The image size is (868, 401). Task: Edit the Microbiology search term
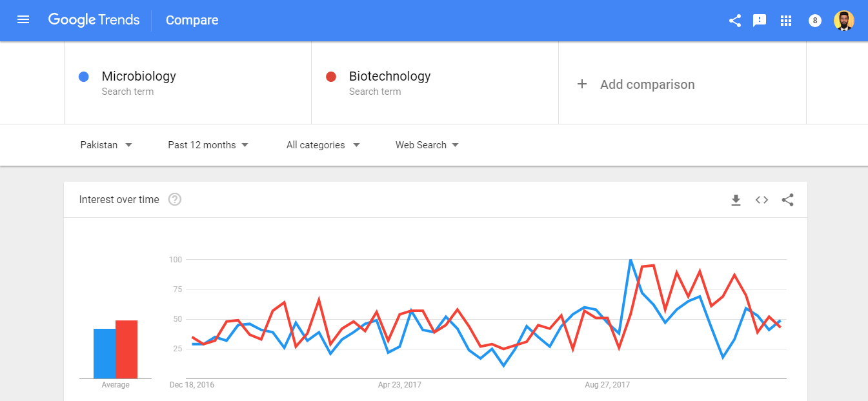pyautogui.click(x=139, y=77)
